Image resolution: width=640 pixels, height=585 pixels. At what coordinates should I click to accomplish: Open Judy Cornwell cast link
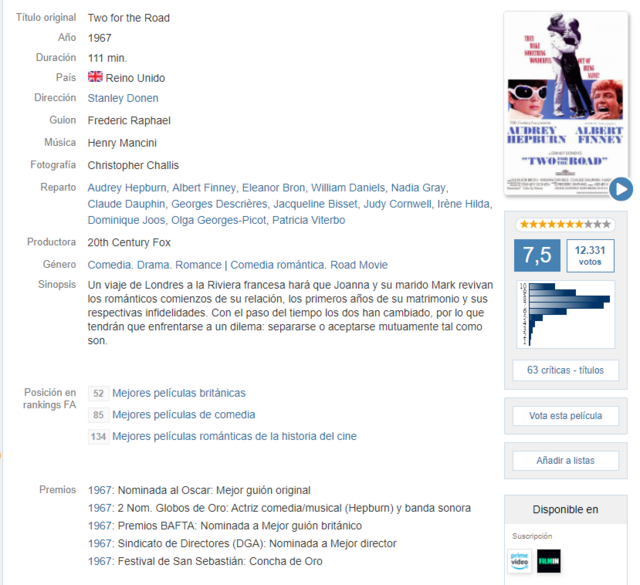tap(397, 204)
